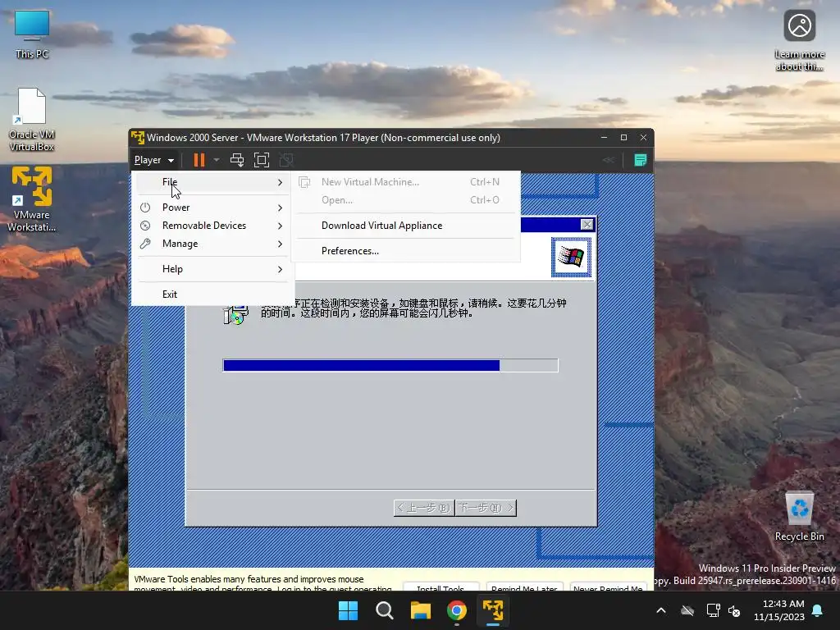Screen dimensions: 840x630
Task: Expand the Power submenu chevron
Action: tap(280, 208)
